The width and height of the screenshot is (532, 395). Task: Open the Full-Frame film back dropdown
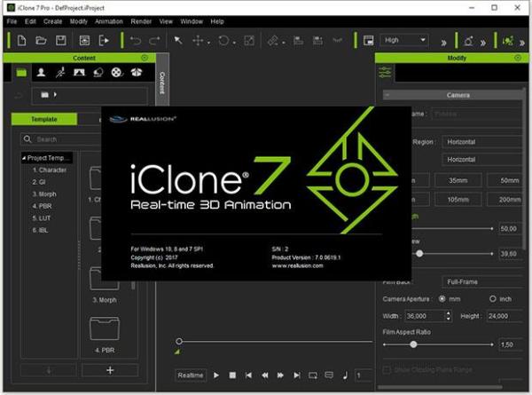click(482, 282)
